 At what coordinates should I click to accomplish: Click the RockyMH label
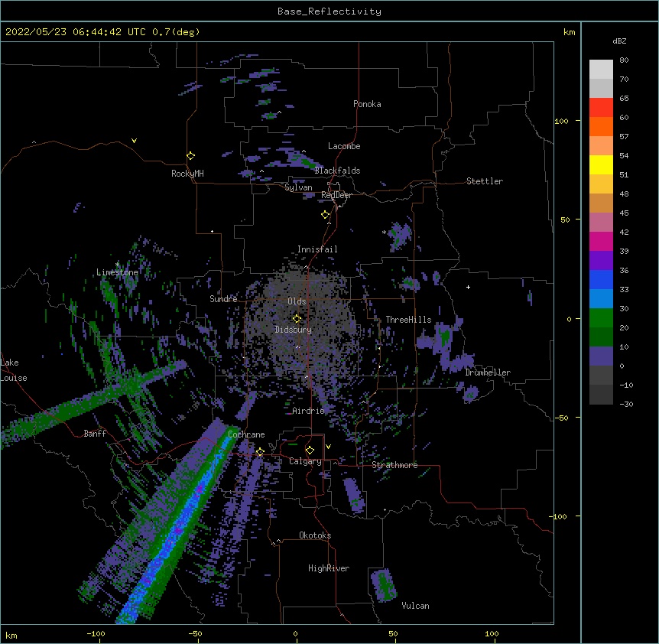(187, 174)
